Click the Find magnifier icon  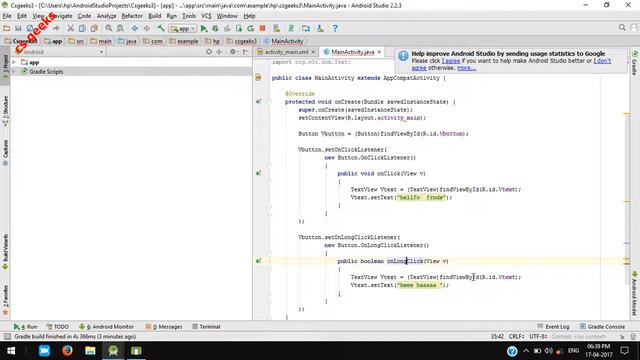tap(109, 28)
